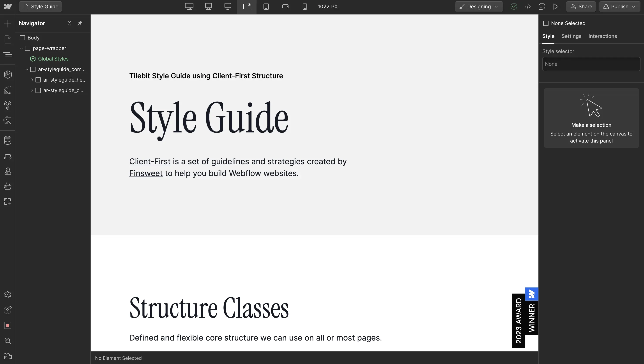Open the code export icon
644x364 pixels.
(x=527, y=7)
